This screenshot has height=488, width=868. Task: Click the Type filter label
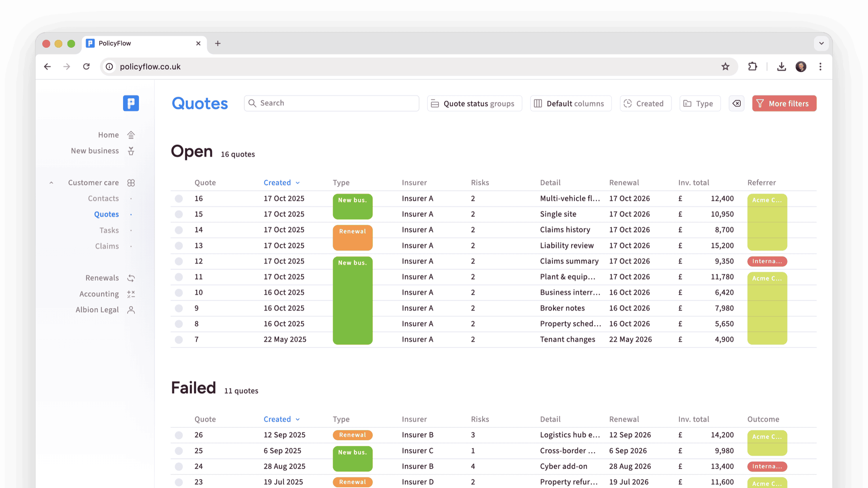pos(704,103)
